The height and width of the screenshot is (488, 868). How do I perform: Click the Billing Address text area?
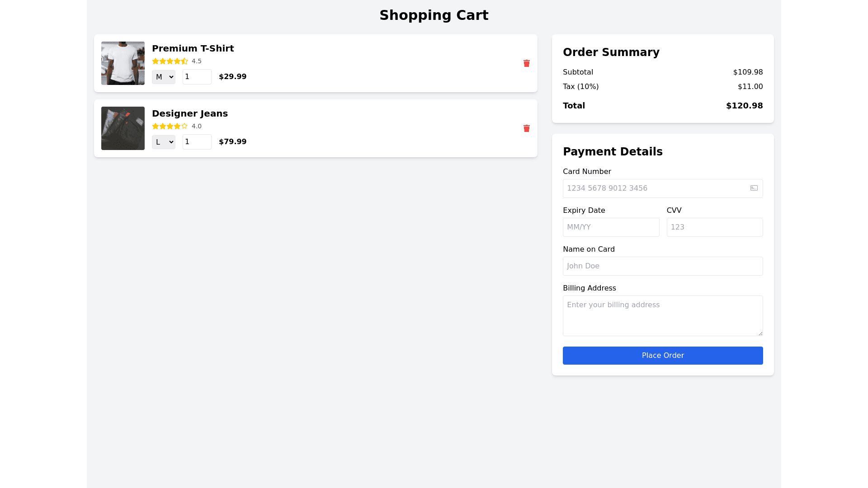tap(662, 316)
